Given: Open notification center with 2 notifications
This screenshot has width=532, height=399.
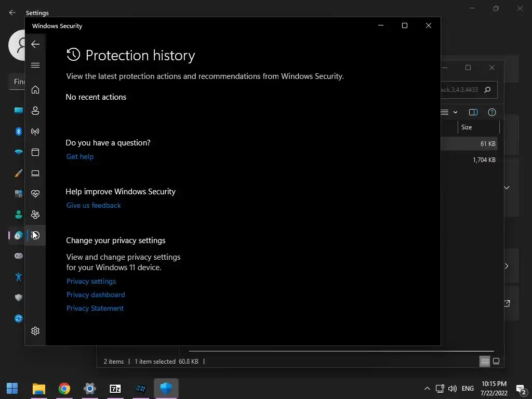Looking at the screenshot, I should (521, 389).
